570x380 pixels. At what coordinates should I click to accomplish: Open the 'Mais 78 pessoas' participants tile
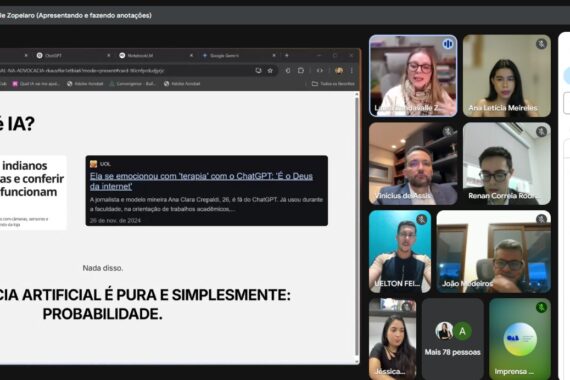click(x=453, y=339)
